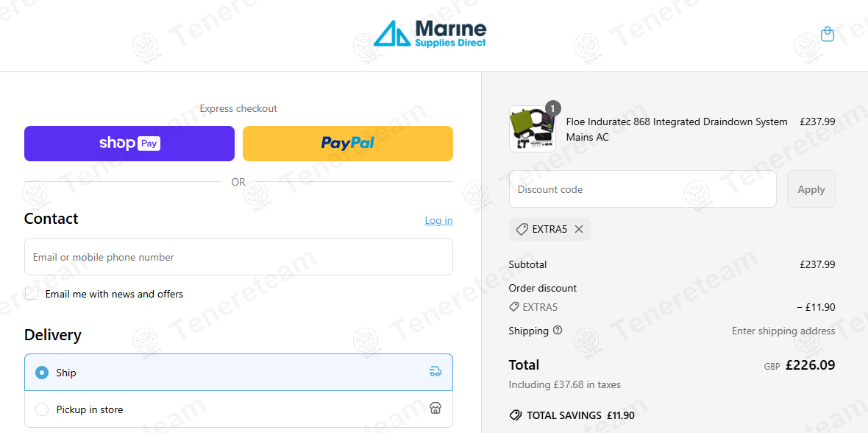868x433 pixels.
Task: Click the delivery truck icon in Ship row
Action: (435, 372)
